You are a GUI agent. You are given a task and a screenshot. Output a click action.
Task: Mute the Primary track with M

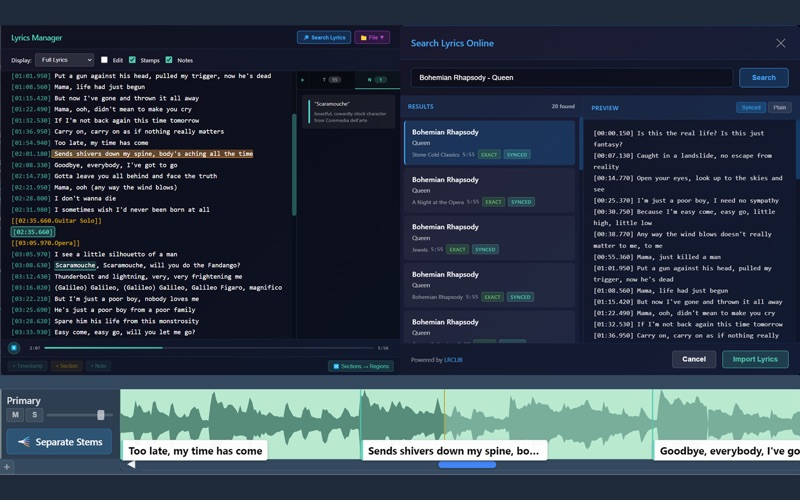coord(15,415)
